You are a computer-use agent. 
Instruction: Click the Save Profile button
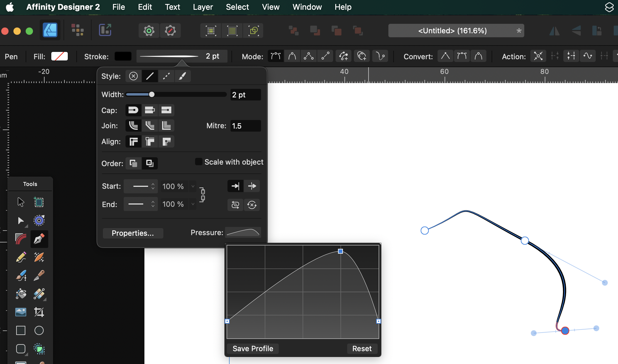coord(253,348)
